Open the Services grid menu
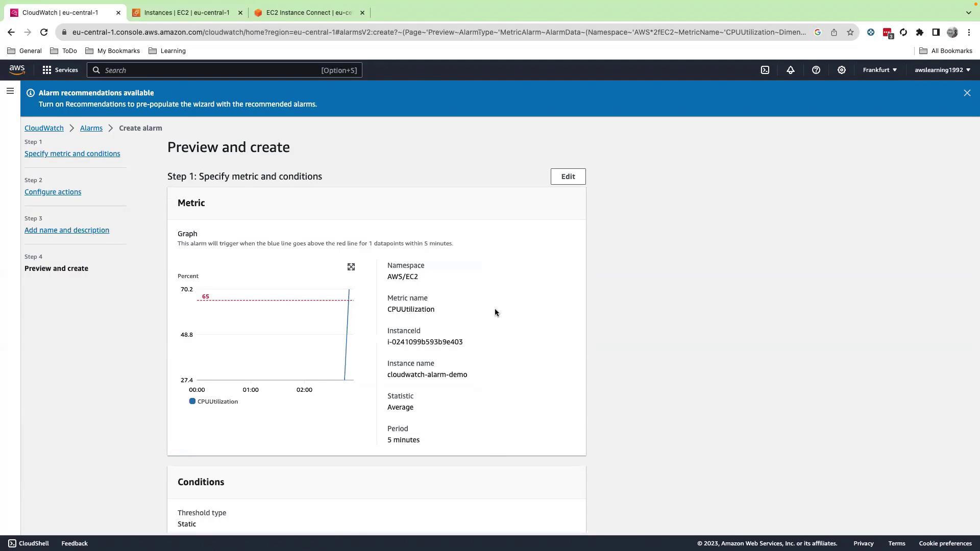Image resolution: width=980 pixels, height=551 pixels. coord(60,70)
